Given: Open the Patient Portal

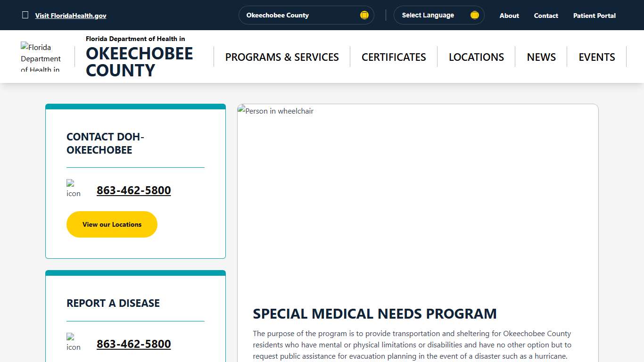Looking at the screenshot, I should coord(594,15).
